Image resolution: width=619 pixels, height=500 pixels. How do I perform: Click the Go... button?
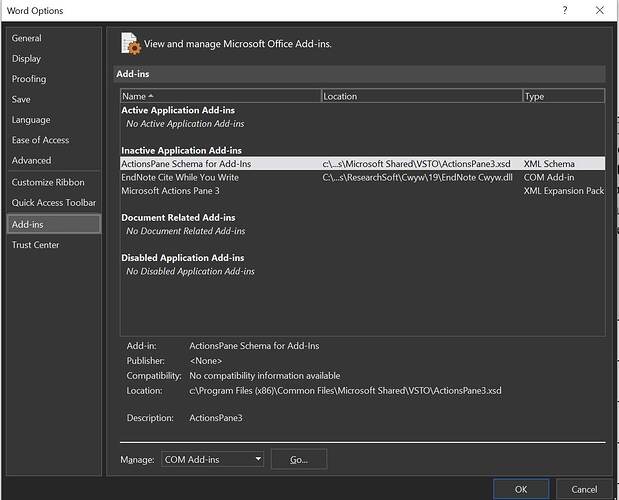point(299,459)
